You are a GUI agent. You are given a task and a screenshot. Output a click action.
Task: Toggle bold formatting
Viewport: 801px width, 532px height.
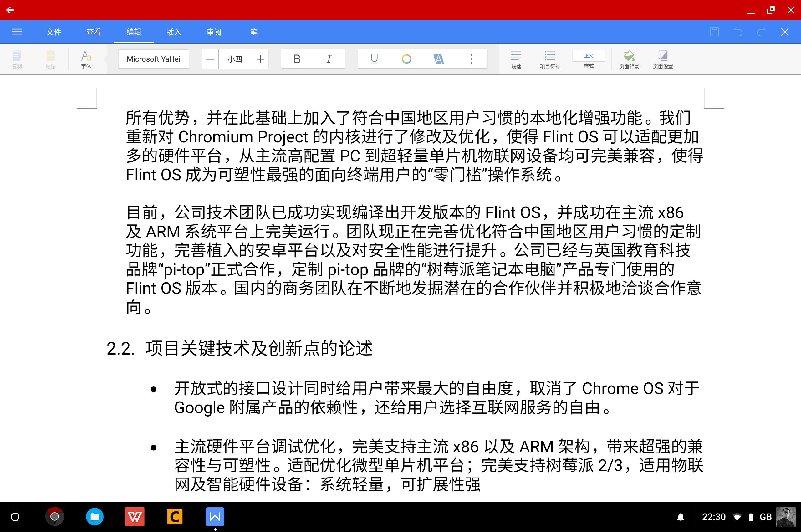coord(297,59)
